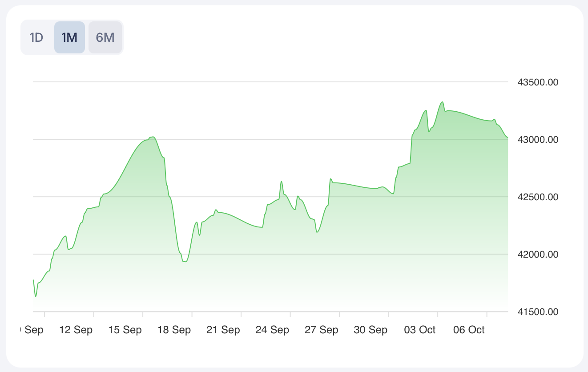Select the 06 Oct x-axis label
588x372 pixels.
[469, 330]
